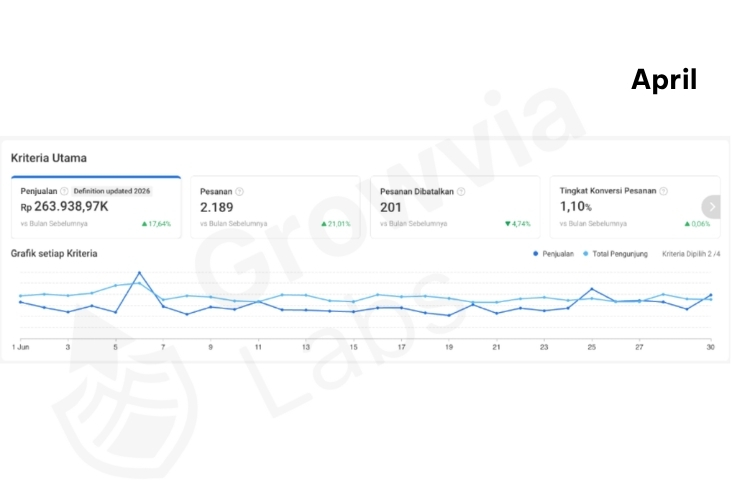Click the 1,10% conversion value
This screenshot has width=732, height=500.
(x=576, y=206)
